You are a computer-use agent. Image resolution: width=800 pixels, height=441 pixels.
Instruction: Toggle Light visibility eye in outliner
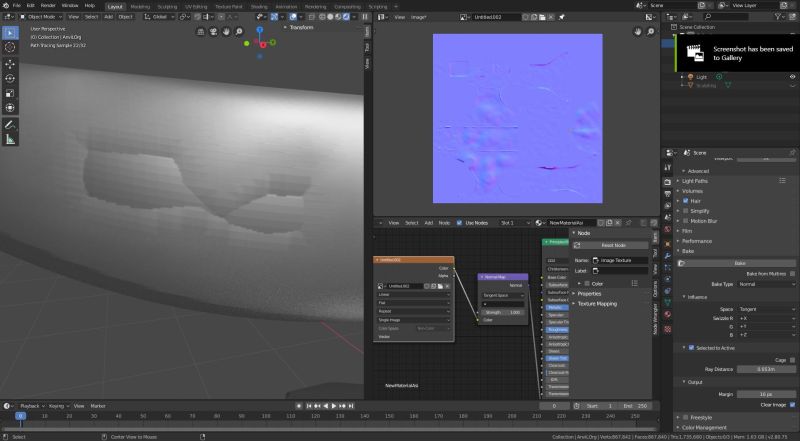pos(792,77)
